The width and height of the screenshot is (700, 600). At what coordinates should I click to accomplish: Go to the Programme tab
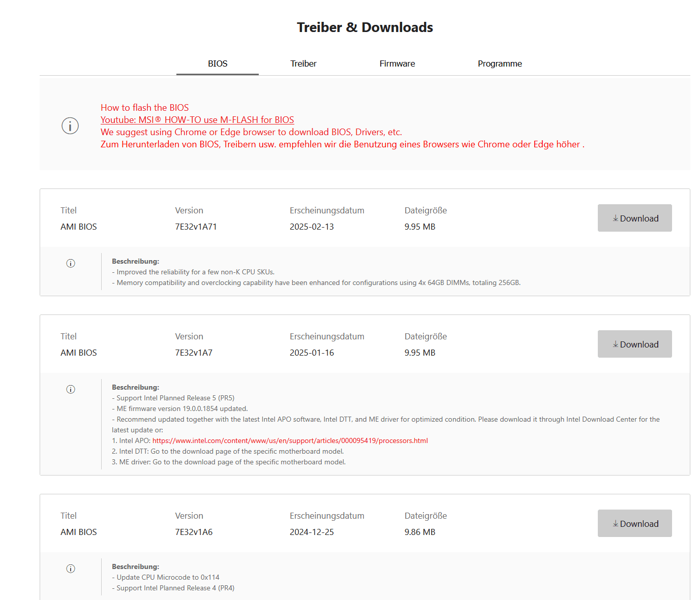click(500, 64)
